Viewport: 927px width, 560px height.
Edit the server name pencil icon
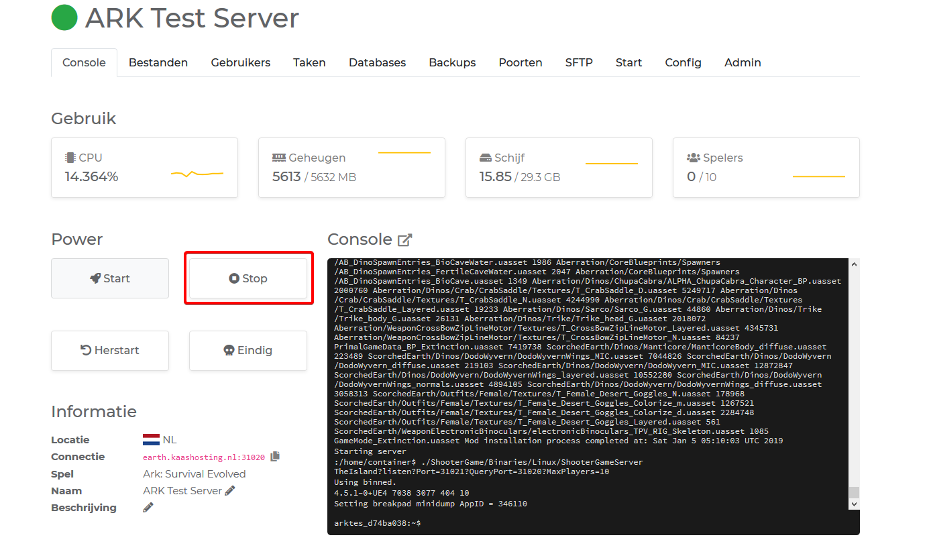(230, 491)
